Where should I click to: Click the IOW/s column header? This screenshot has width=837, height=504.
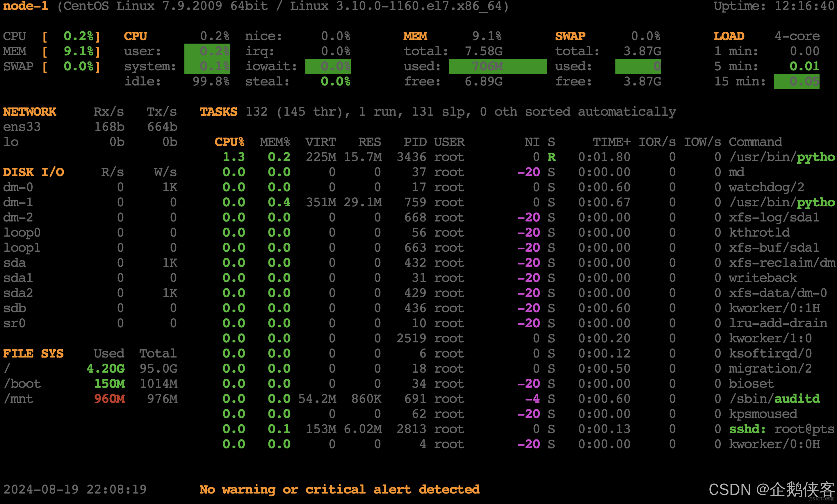point(702,142)
